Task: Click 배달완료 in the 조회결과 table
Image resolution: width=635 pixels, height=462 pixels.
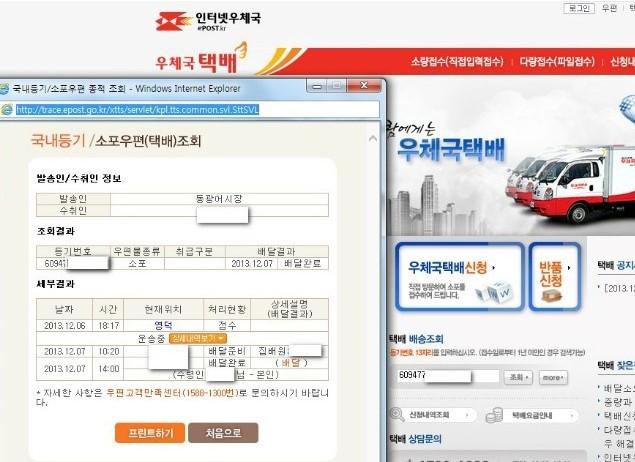Action: click(x=303, y=264)
